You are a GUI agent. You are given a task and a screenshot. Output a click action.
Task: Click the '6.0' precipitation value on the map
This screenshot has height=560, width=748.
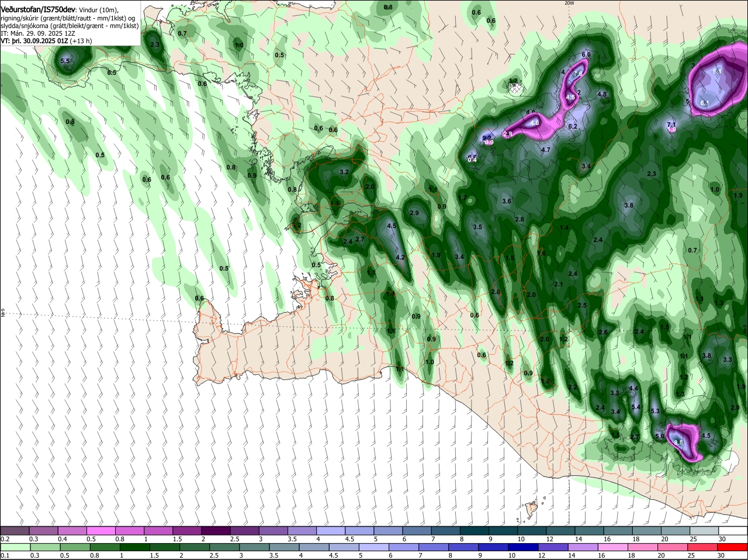pos(586,54)
